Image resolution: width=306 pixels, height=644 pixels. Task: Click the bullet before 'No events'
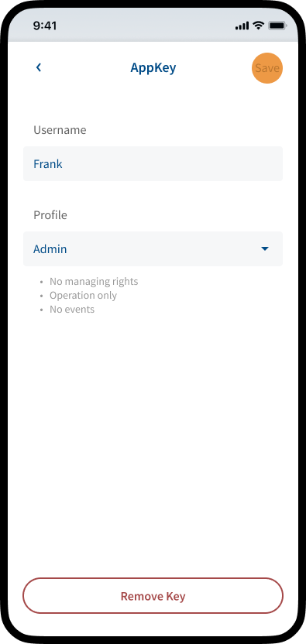click(41, 310)
